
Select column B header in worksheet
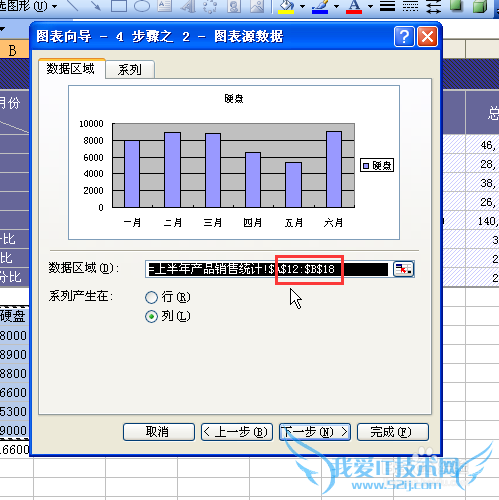coord(14,50)
